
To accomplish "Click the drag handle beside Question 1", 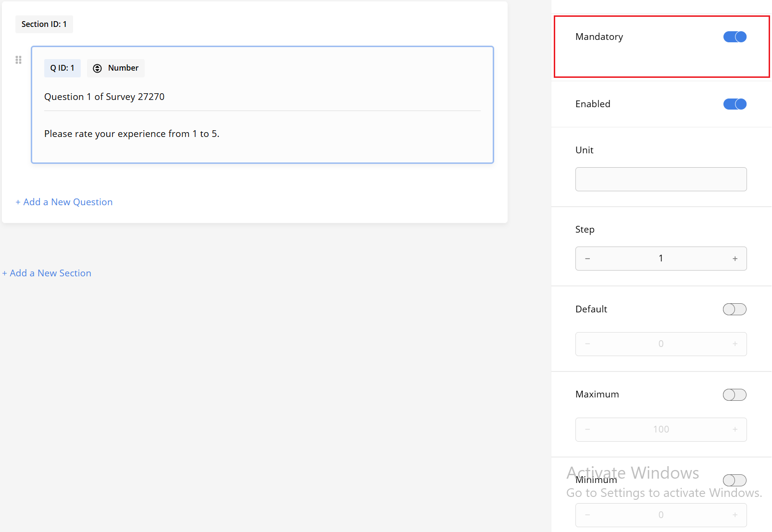I will tap(18, 60).
